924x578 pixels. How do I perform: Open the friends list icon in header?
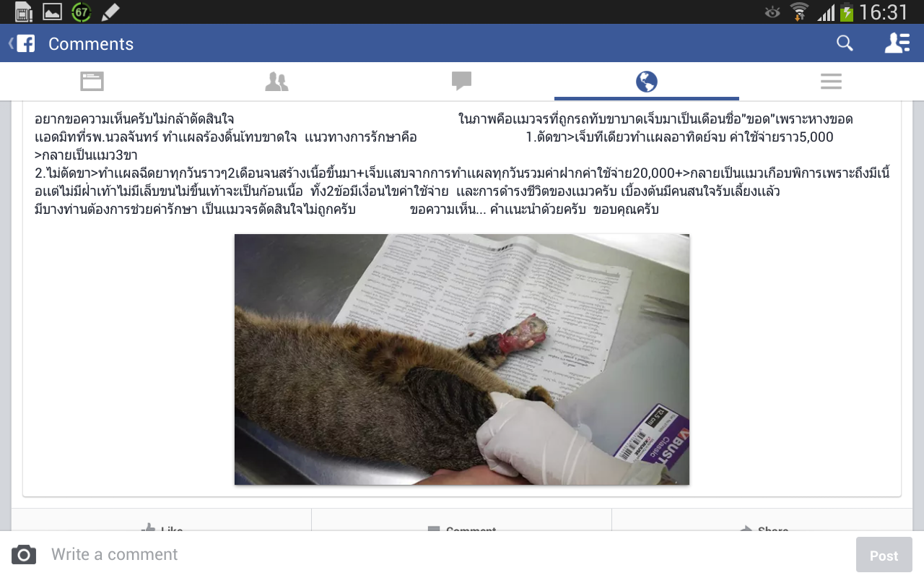pyautogui.click(x=897, y=43)
